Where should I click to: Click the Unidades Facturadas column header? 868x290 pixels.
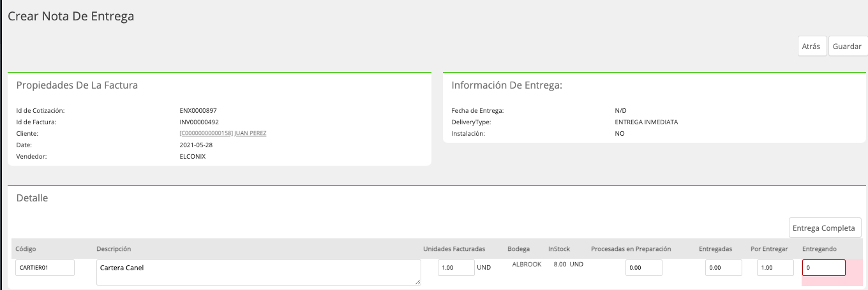coord(454,249)
